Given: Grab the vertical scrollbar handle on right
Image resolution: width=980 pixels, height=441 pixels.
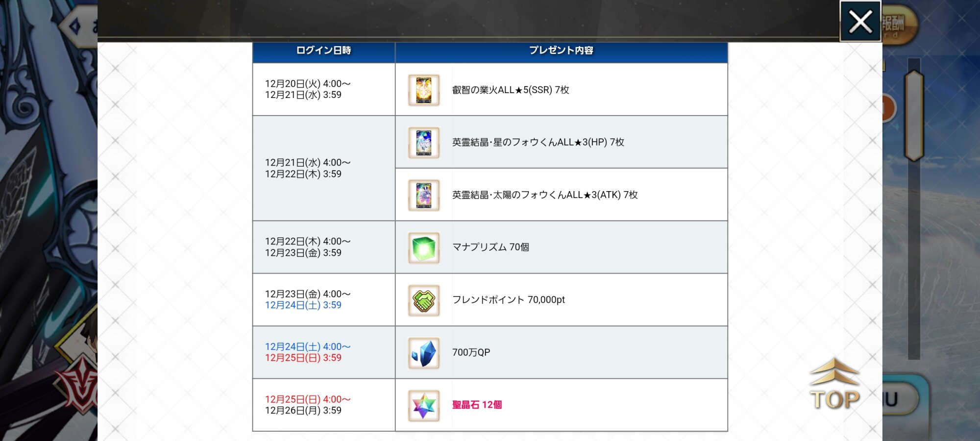Looking at the screenshot, I should point(914,115).
